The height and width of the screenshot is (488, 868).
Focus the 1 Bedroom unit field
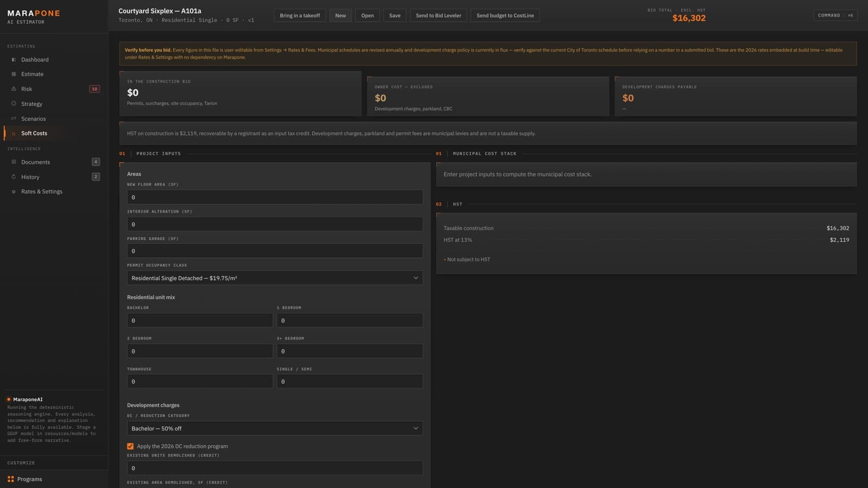click(x=349, y=320)
